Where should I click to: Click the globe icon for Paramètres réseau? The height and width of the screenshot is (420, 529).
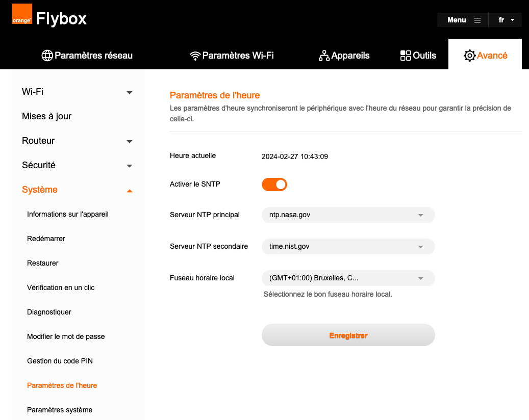tap(47, 56)
